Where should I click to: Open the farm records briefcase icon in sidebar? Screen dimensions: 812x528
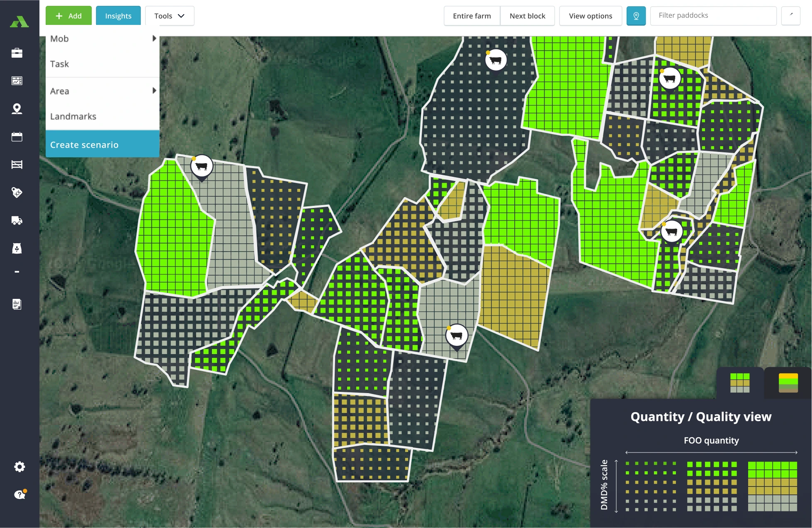[x=17, y=53]
